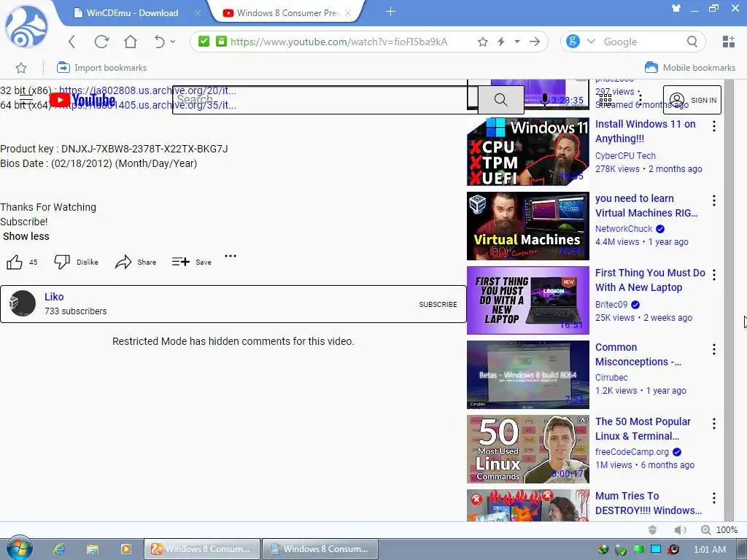Click the bookmarks star in the bookmarks bar
Screen dimensions: 747x560
click(x=21, y=68)
